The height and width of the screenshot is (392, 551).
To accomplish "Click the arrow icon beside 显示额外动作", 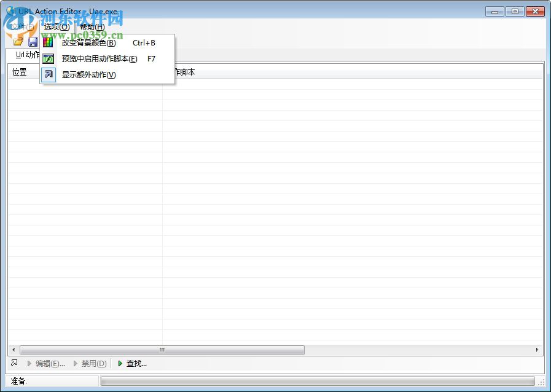I will (x=48, y=74).
